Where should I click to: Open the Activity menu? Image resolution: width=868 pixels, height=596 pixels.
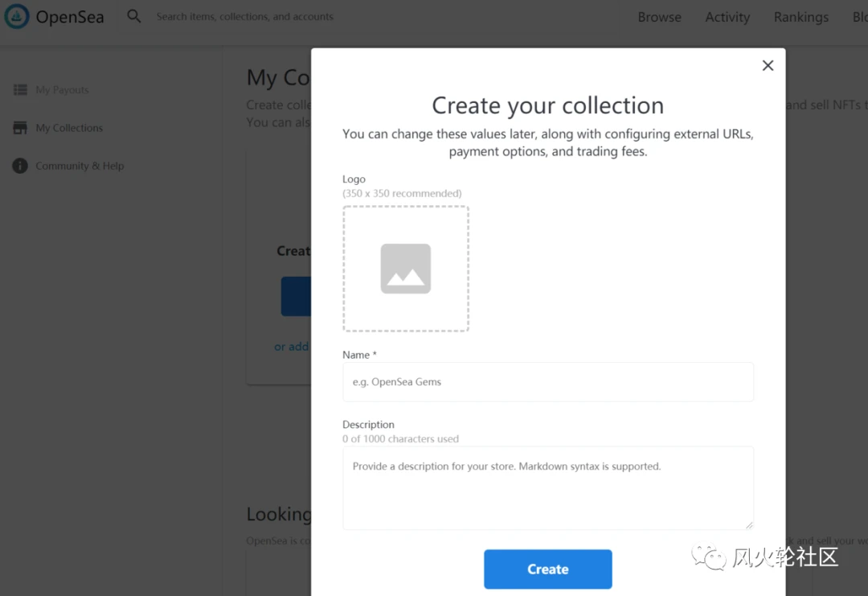click(x=727, y=17)
